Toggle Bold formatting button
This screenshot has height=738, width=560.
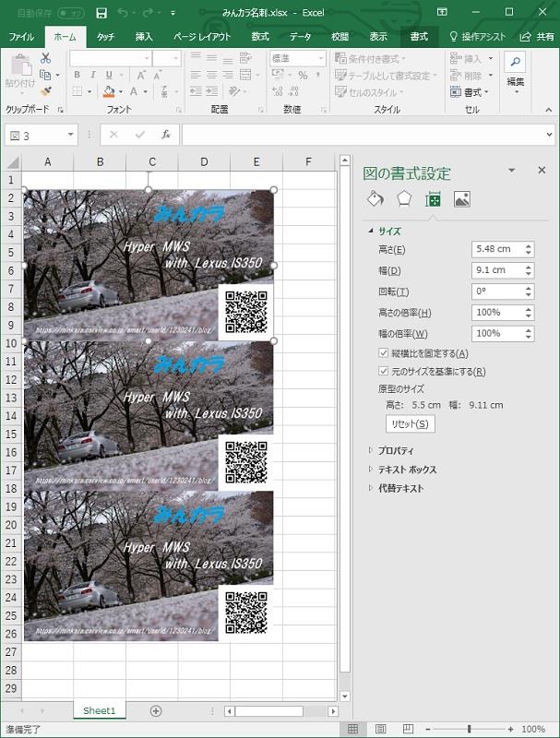(x=77, y=75)
